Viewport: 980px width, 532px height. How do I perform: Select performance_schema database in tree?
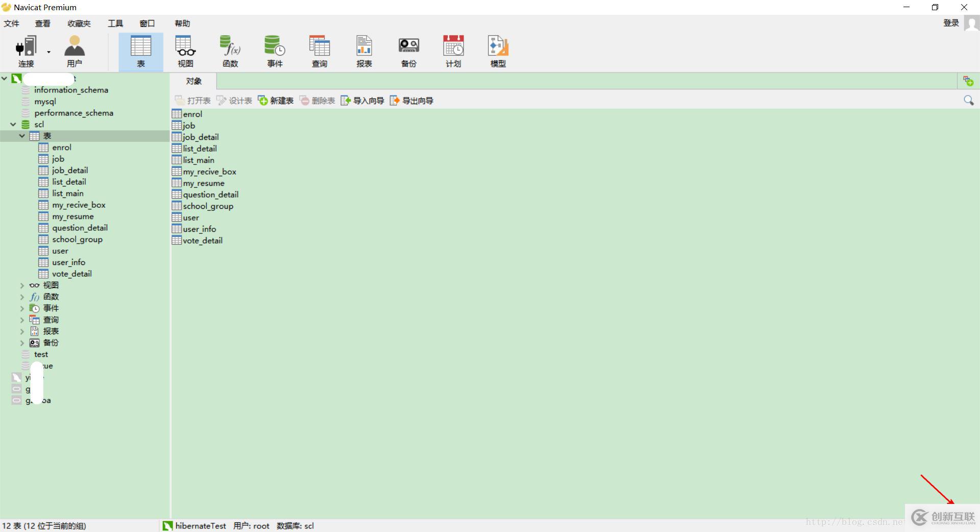pyautogui.click(x=73, y=113)
